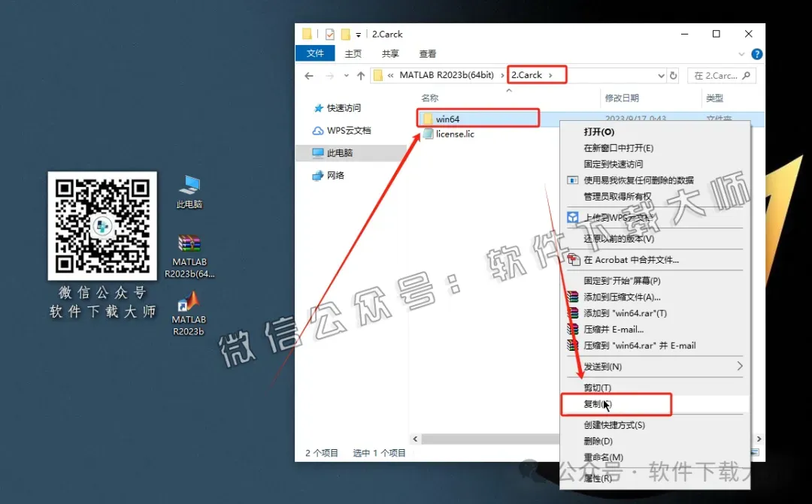Choose 创建快捷方式(S)

pos(655,425)
